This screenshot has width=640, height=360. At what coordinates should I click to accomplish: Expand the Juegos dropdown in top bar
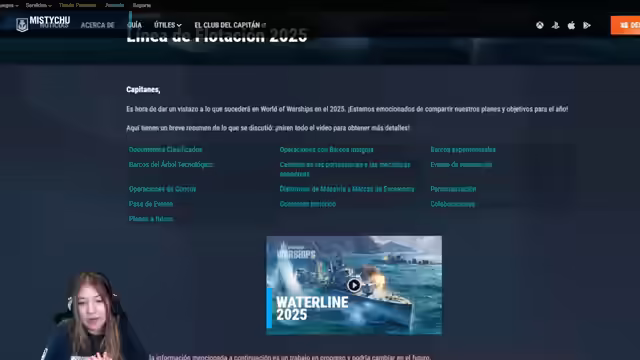tap(9, 5)
